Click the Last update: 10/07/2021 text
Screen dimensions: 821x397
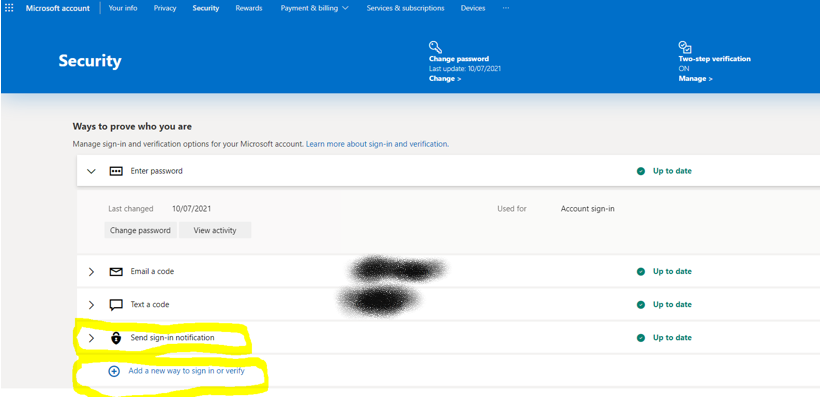465,69
